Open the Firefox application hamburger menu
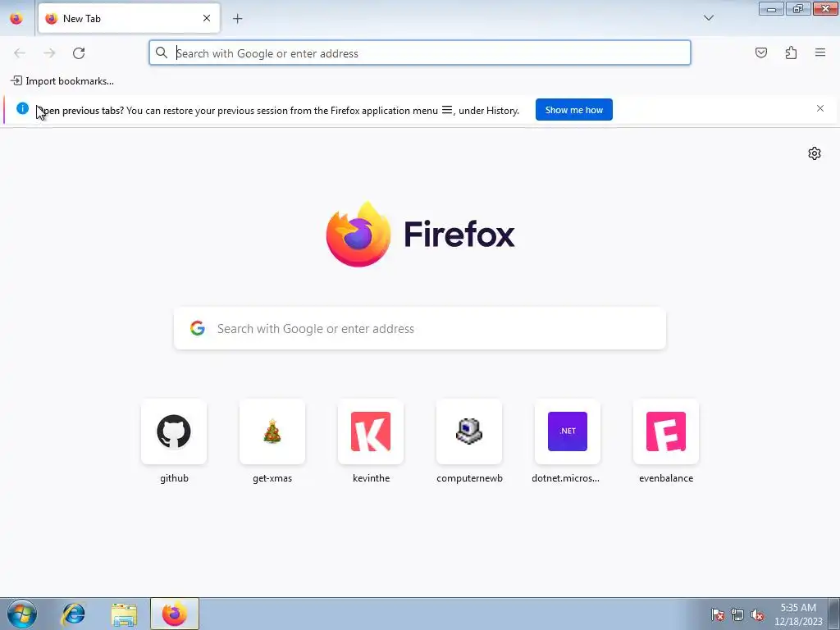Viewport: 840px width, 630px height. (x=820, y=52)
